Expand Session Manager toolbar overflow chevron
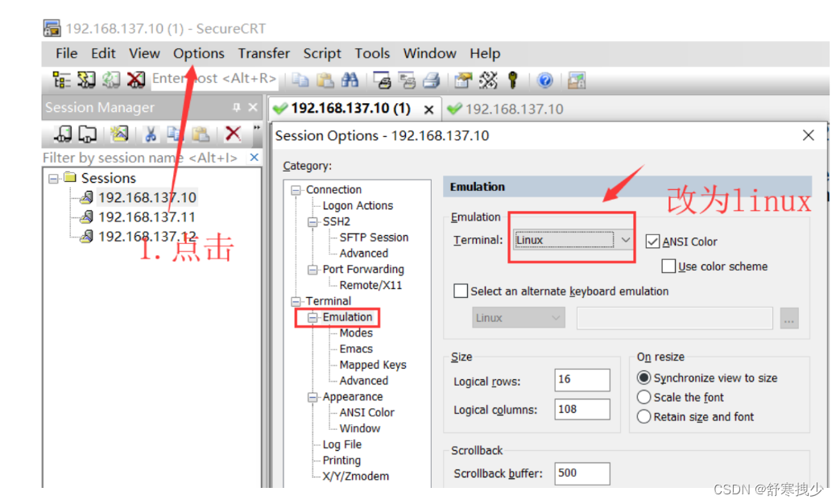This screenshot has height=504, width=836. [256, 128]
